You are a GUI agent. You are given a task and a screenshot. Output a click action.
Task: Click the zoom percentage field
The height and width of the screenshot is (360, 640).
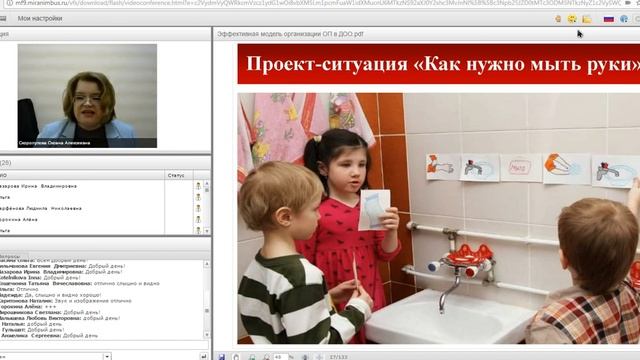(280, 357)
